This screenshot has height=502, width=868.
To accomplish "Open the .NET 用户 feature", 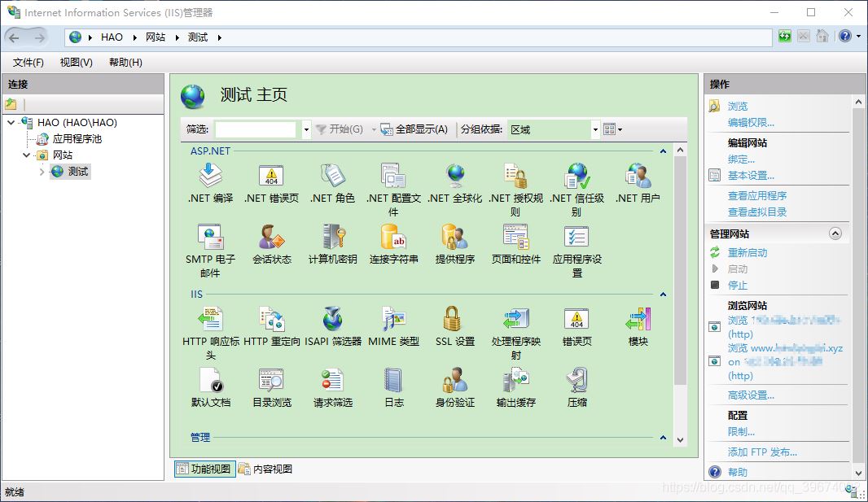I will tap(638, 183).
